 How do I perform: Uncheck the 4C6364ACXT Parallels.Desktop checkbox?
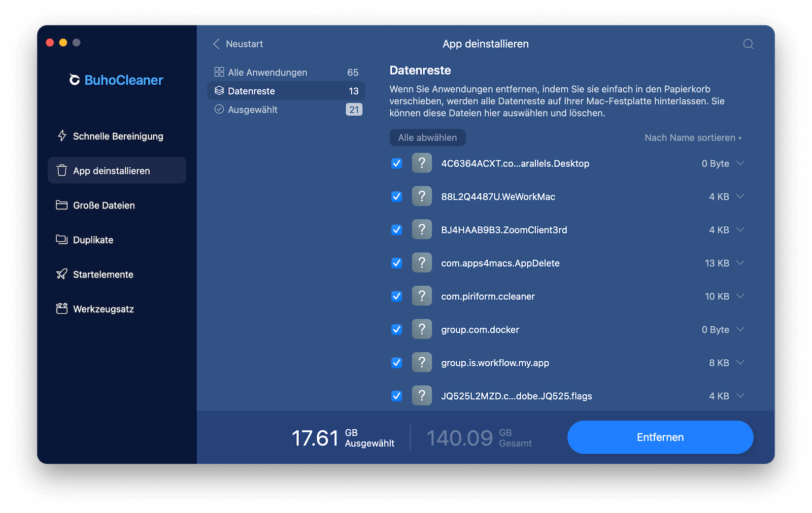click(x=397, y=163)
